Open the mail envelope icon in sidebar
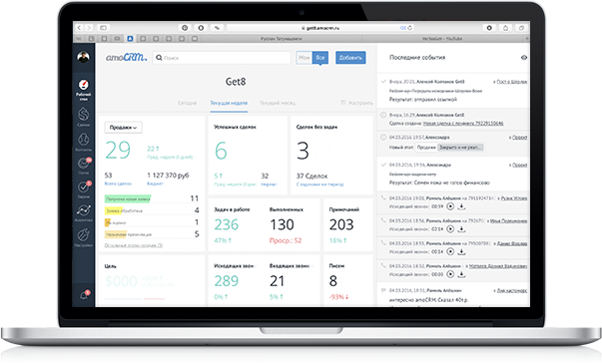 pos(83,164)
